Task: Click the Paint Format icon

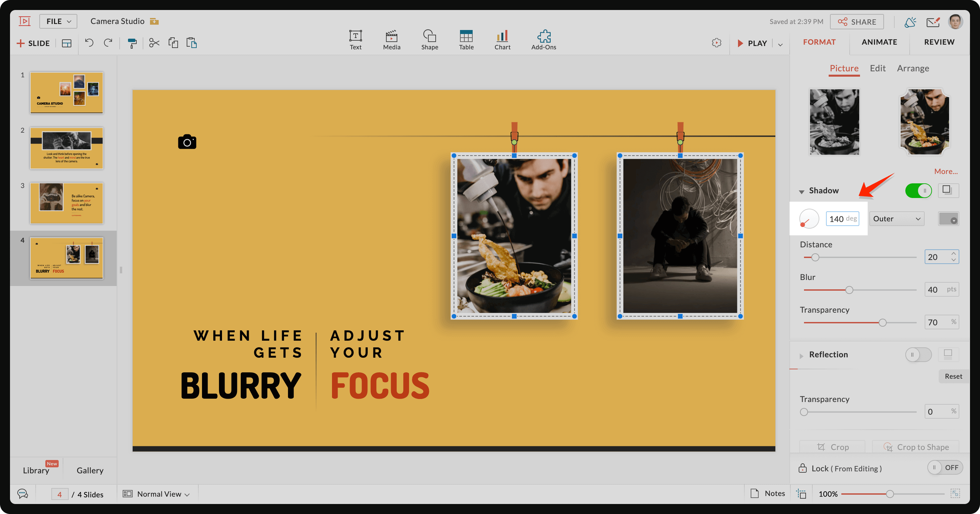Action: (x=132, y=43)
